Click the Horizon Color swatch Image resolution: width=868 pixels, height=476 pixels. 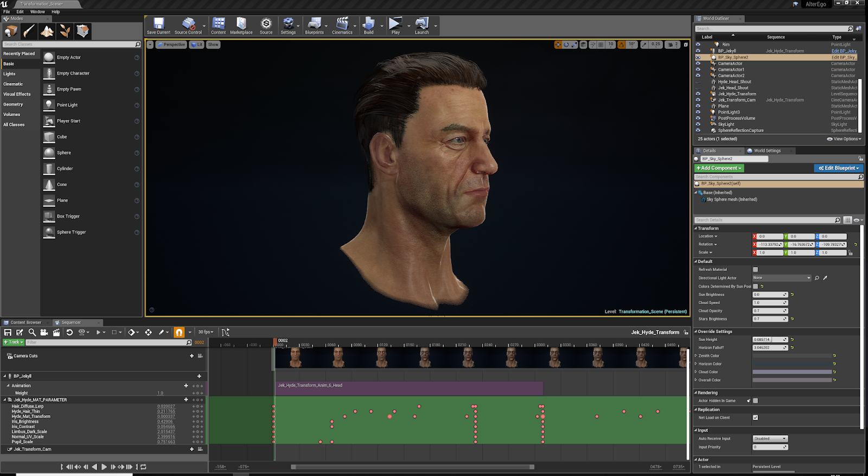[x=792, y=364]
